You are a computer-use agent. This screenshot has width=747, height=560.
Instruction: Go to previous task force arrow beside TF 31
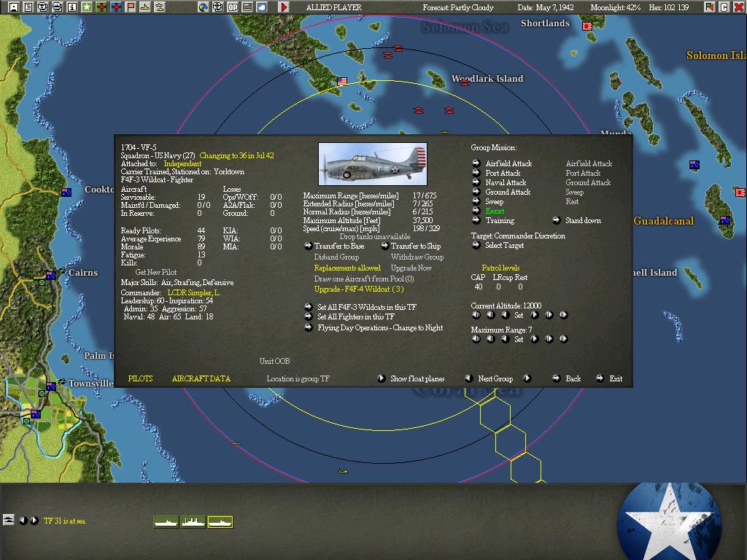pos(23,521)
